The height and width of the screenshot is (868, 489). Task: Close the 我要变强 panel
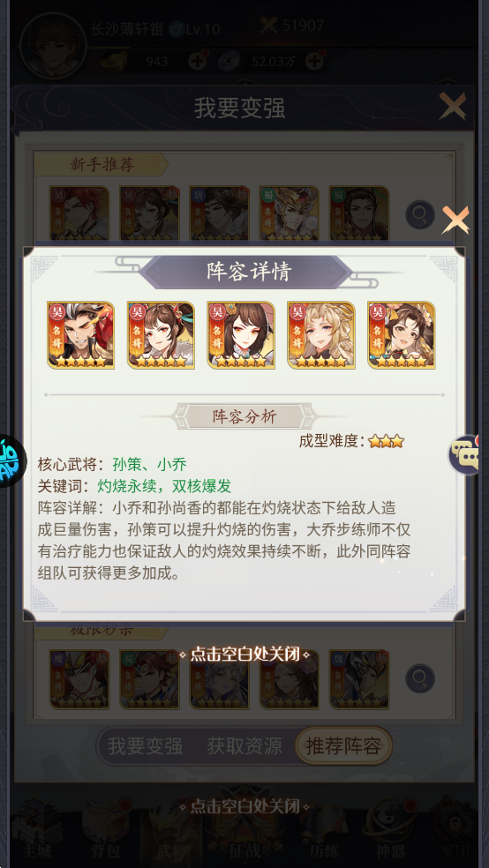453,106
